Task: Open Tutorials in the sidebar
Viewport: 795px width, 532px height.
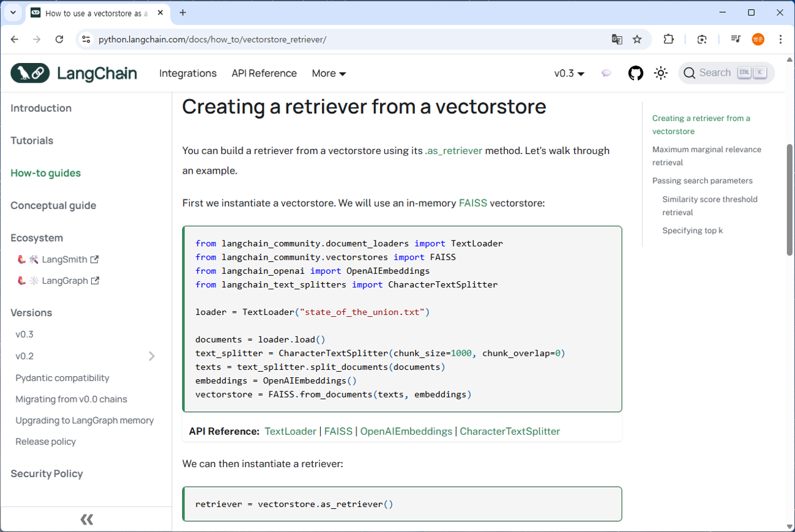Action: point(32,141)
